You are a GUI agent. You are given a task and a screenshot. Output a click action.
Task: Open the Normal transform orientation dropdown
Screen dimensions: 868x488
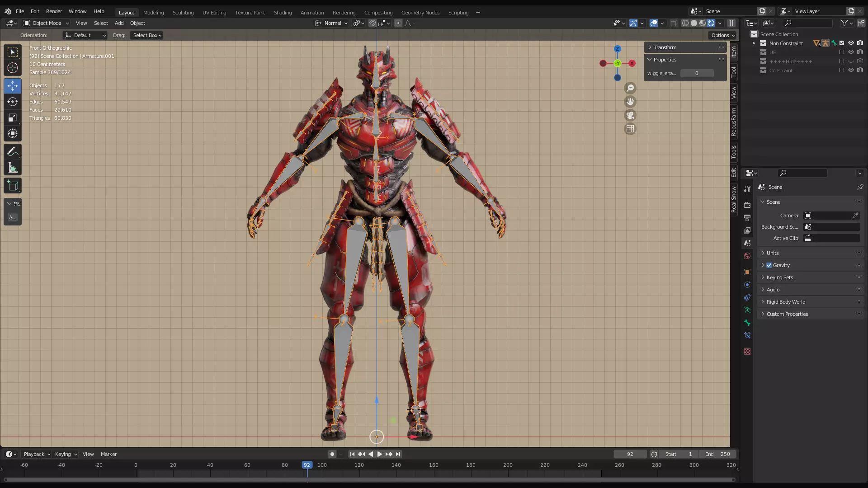coord(332,23)
